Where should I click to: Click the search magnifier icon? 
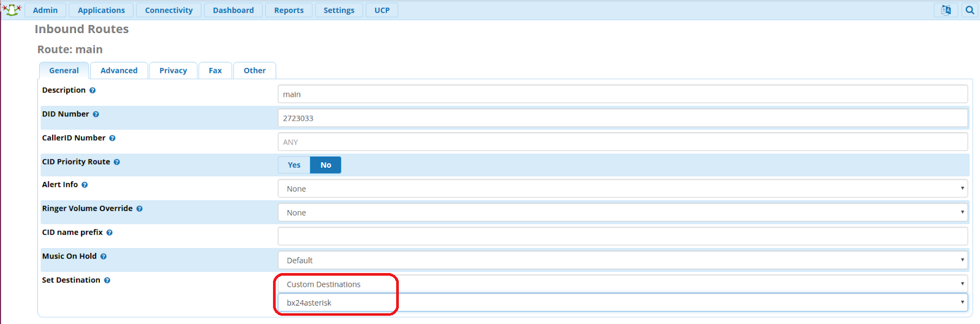[970, 10]
